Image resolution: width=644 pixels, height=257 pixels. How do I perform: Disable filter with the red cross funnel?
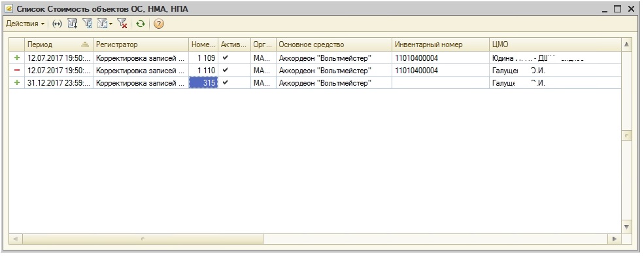pos(122,24)
